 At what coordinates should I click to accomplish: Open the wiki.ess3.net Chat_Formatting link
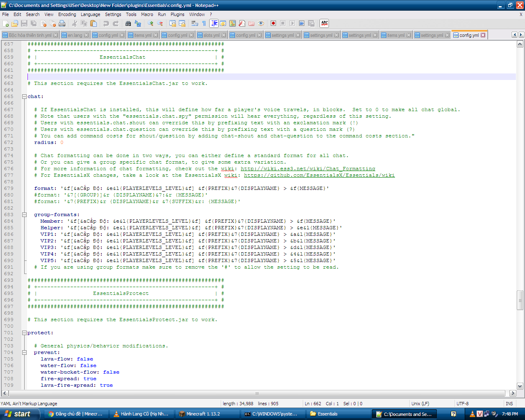click(x=308, y=169)
